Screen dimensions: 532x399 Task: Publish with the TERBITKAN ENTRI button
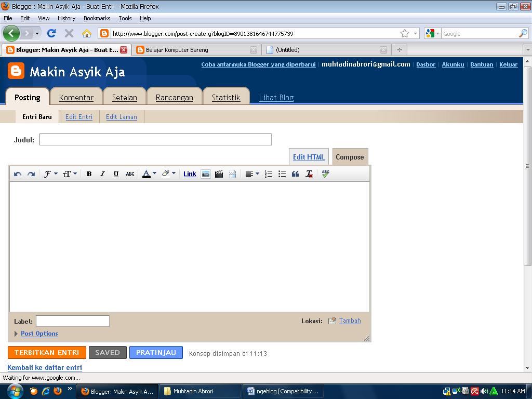pos(47,353)
